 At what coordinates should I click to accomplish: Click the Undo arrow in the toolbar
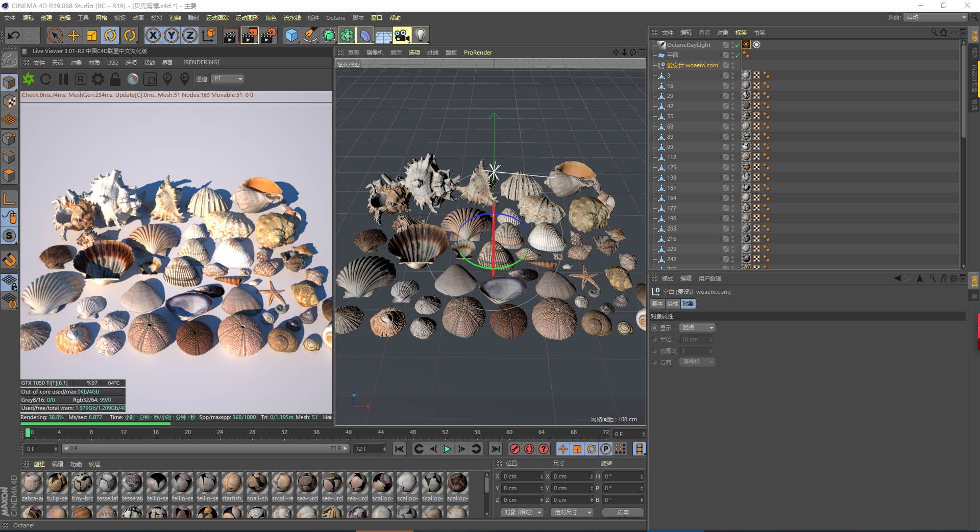coord(14,35)
